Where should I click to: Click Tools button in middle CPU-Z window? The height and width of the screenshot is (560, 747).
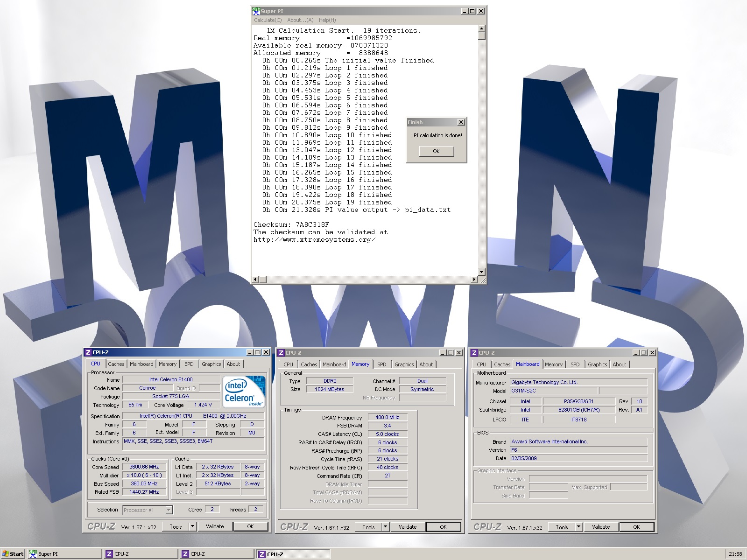tap(369, 527)
